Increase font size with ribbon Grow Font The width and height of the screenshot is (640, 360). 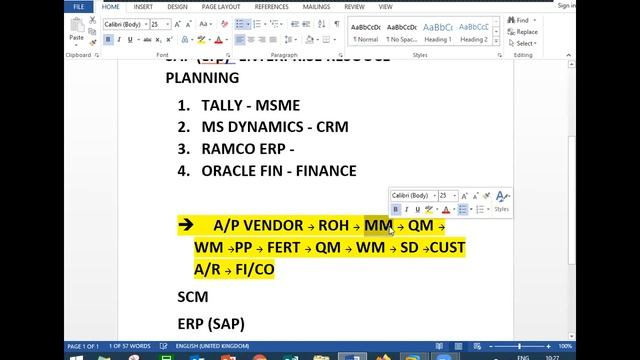tap(178, 24)
